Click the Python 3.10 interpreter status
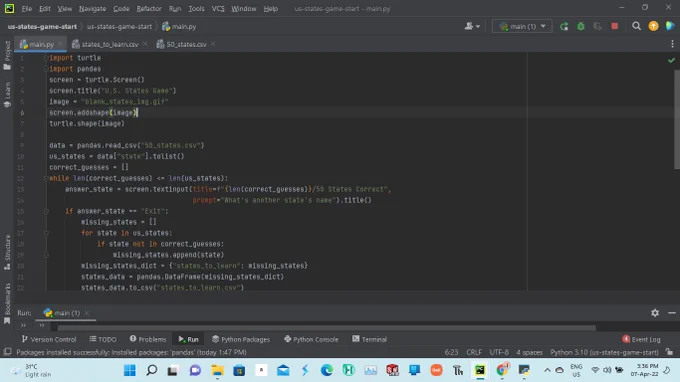680x382 pixels. [x=604, y=352]
